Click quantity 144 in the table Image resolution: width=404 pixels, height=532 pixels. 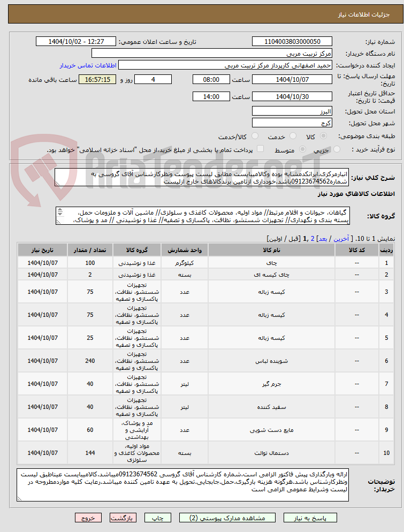(x=90, y=453)
